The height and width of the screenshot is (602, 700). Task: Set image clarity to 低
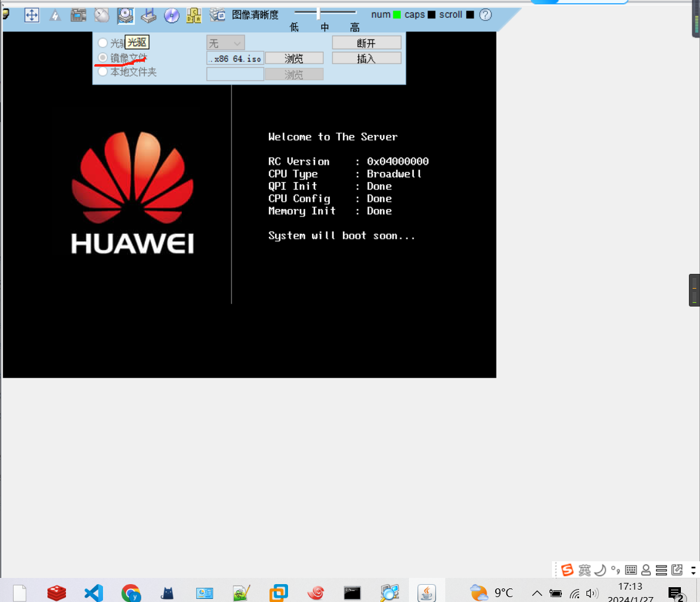[294, 27]
